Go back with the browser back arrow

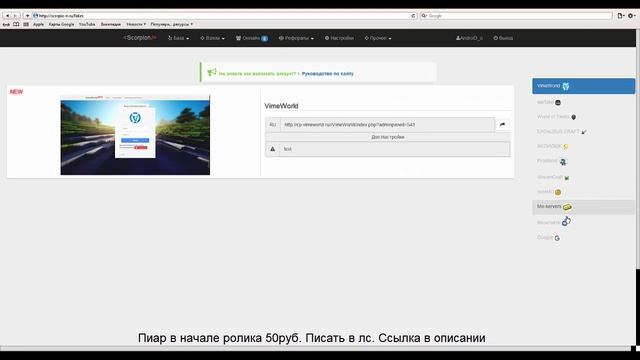tap(7, 16)
